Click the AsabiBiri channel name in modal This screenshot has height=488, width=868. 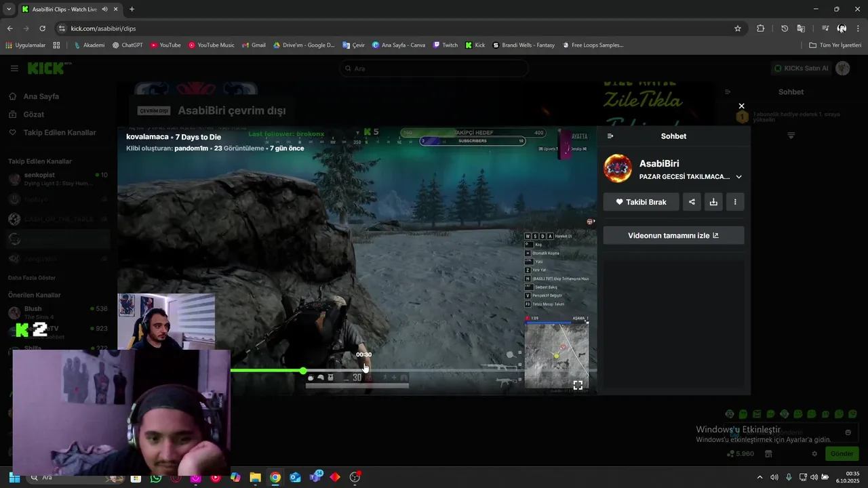(x=659, y=163)
